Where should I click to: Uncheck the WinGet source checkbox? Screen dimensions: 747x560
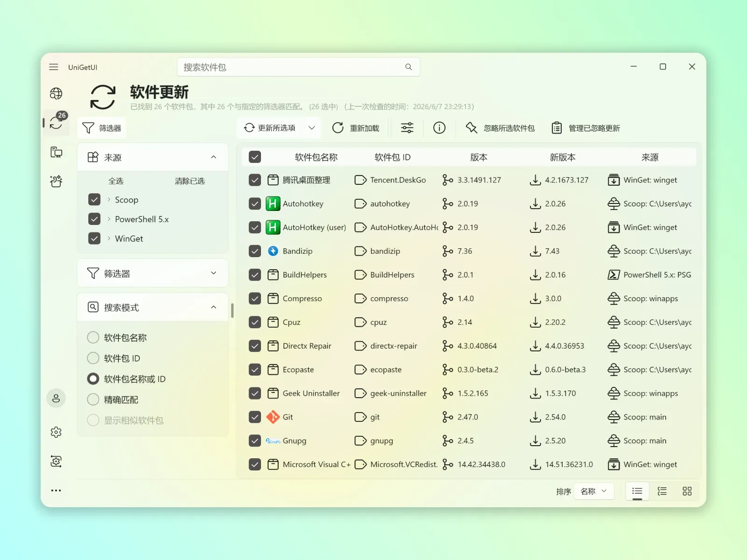[94, 238]
